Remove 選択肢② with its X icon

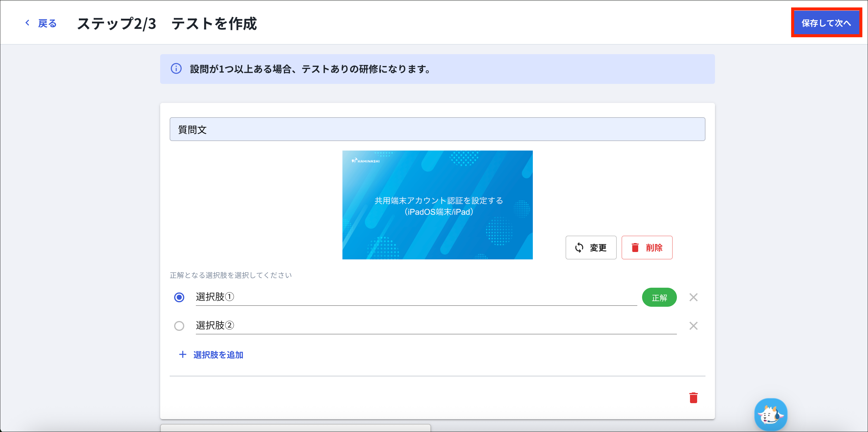(693, 326)
